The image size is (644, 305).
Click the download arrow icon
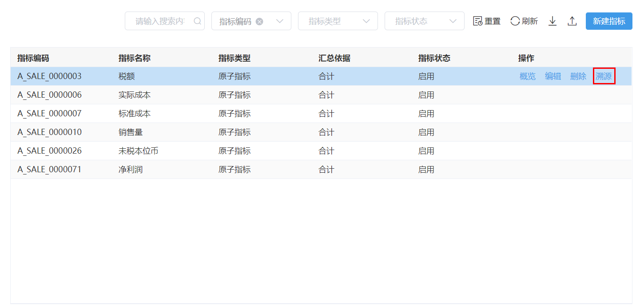point(553,21)
